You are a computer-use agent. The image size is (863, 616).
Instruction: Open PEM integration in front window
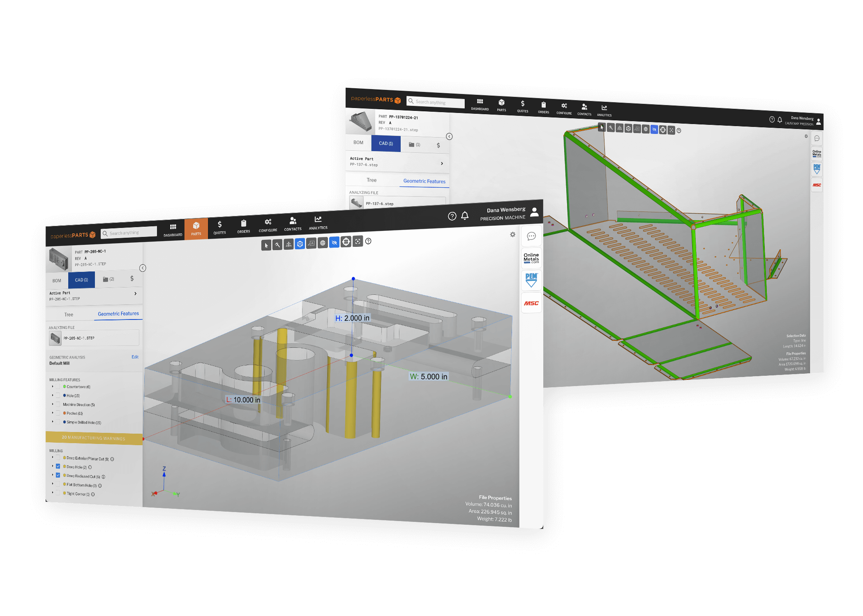click(531, 280)
